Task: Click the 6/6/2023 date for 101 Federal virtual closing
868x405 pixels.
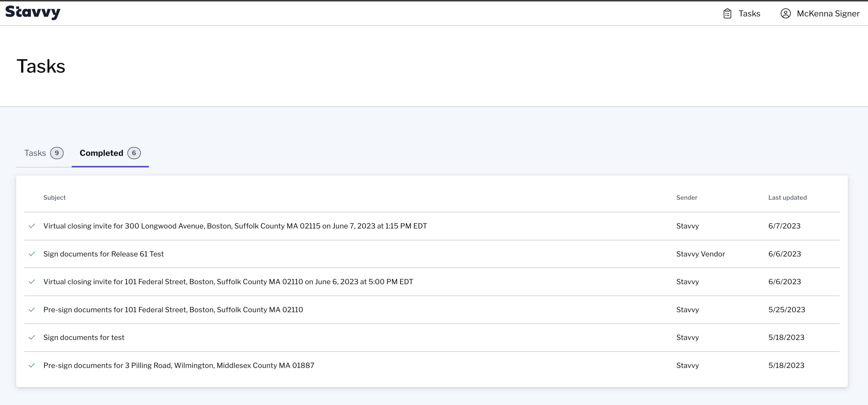Action: [x=784, y=282]
